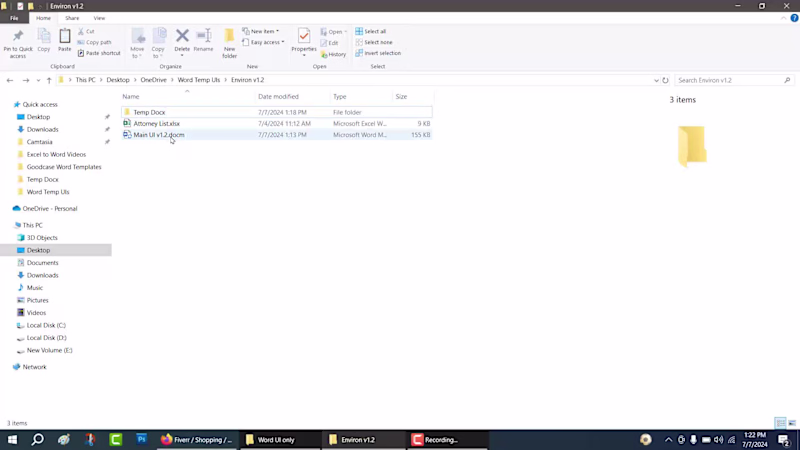Open Goodcase Word Templates folder
800x450 pixels.
[64, 167]
